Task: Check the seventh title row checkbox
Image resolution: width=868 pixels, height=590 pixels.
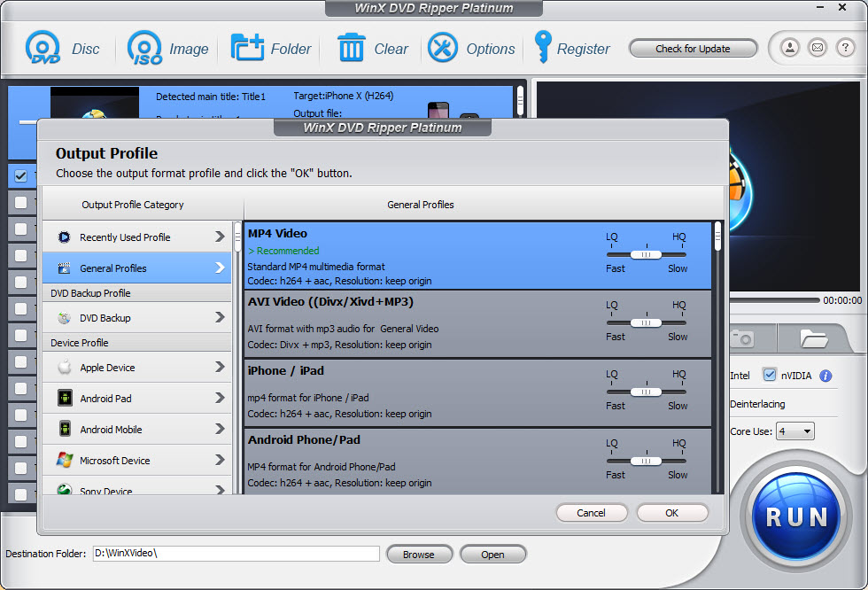Action: coord(21,336)
